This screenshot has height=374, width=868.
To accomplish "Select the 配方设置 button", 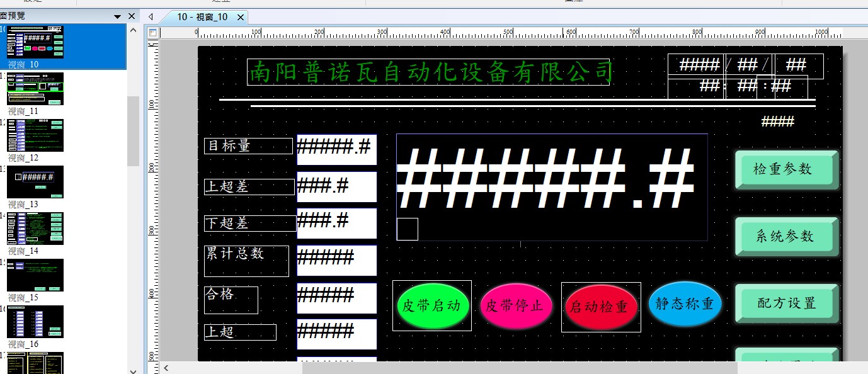I will coord(786,303).
